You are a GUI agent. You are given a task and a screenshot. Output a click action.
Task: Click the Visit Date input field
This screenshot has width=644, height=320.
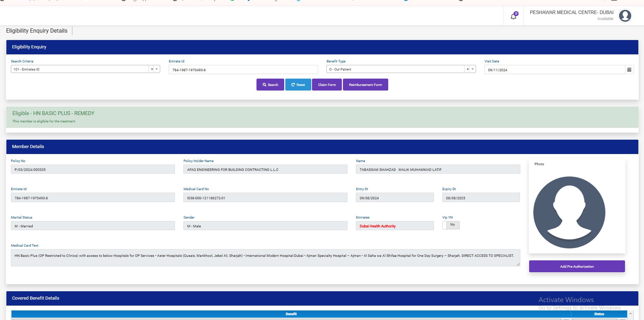(554, 70)
